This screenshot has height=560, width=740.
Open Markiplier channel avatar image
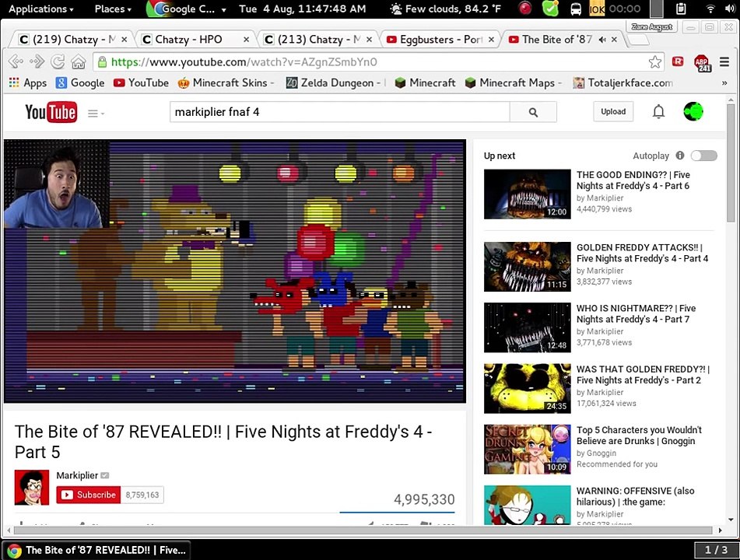point(32,488)
